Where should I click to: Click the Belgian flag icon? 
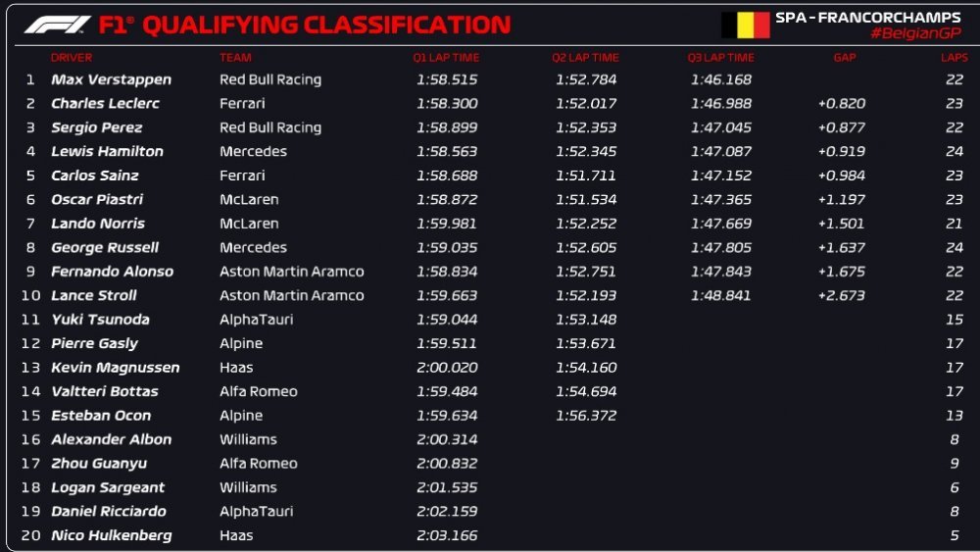(x=746, y=25)
